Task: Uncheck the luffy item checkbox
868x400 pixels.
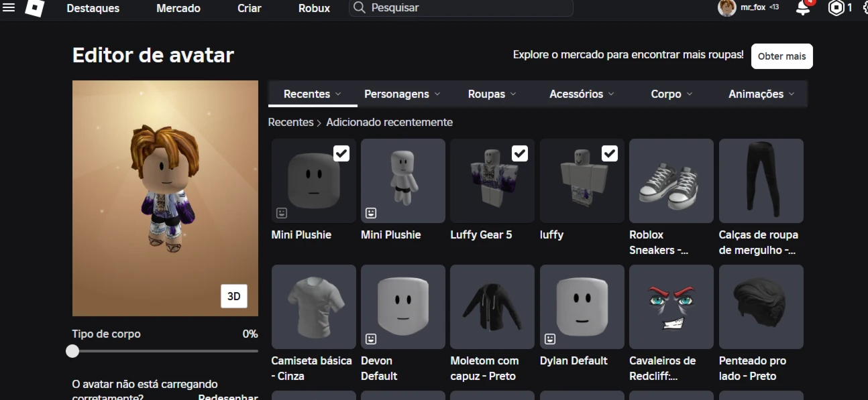Action: click(x=609, y=153)
